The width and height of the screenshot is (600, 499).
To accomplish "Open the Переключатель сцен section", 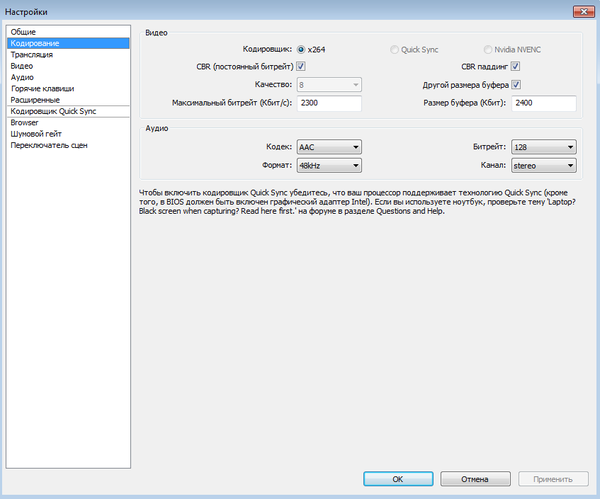I will click(x=68, y=145).
